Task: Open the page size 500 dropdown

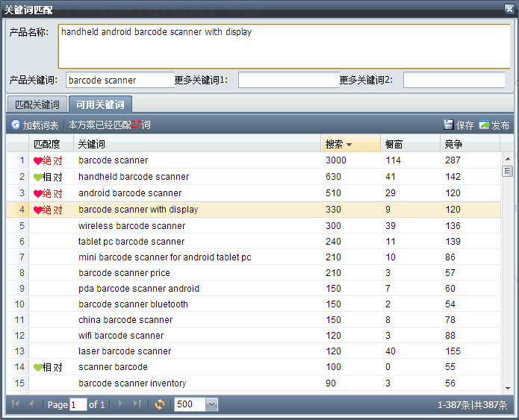Action: (211, 404)
